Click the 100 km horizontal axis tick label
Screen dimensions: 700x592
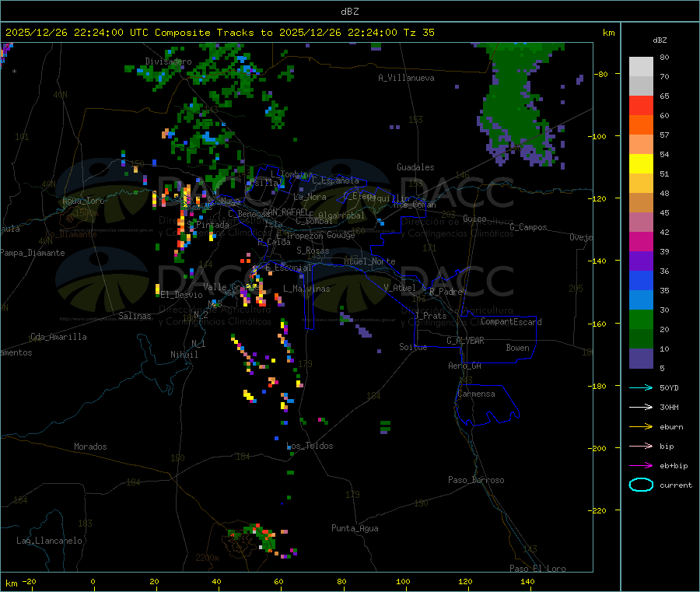403,581
